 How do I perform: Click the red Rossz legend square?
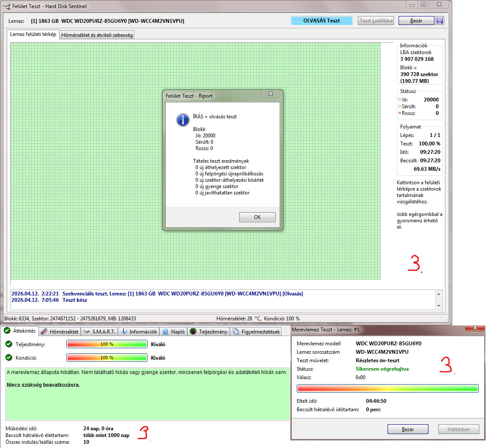[399, 113]
